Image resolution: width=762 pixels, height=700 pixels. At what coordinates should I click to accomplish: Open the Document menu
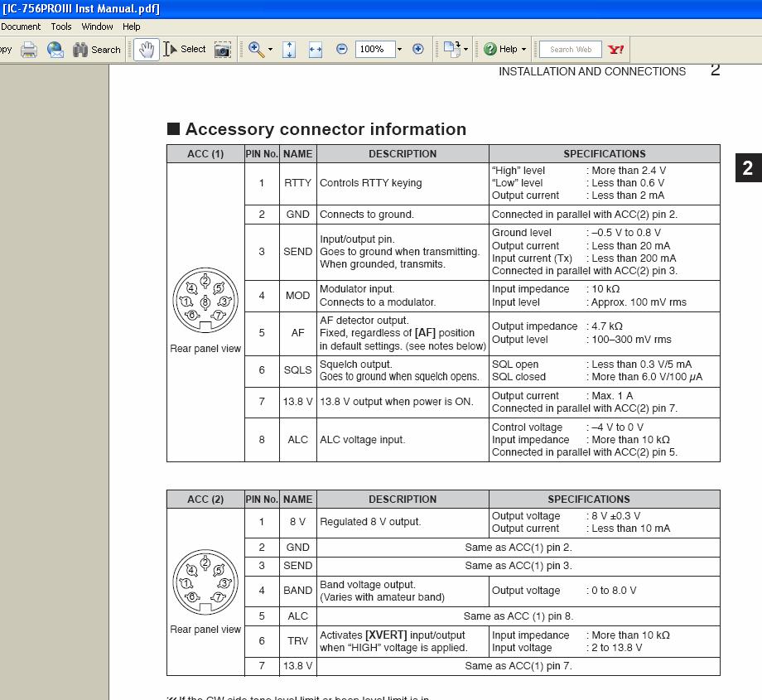click(x=21, y=27)
